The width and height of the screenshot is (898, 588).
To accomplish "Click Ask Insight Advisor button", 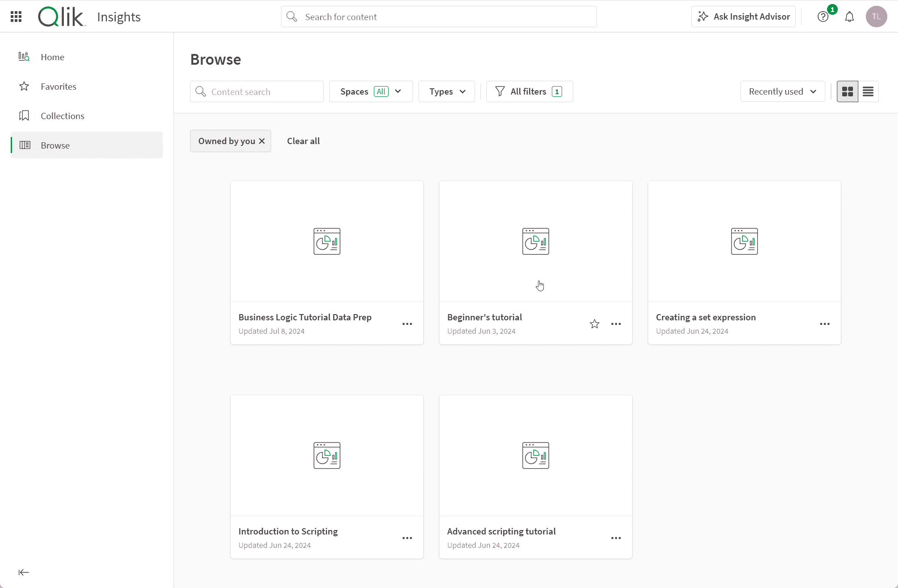I will (x=744, y=17).
